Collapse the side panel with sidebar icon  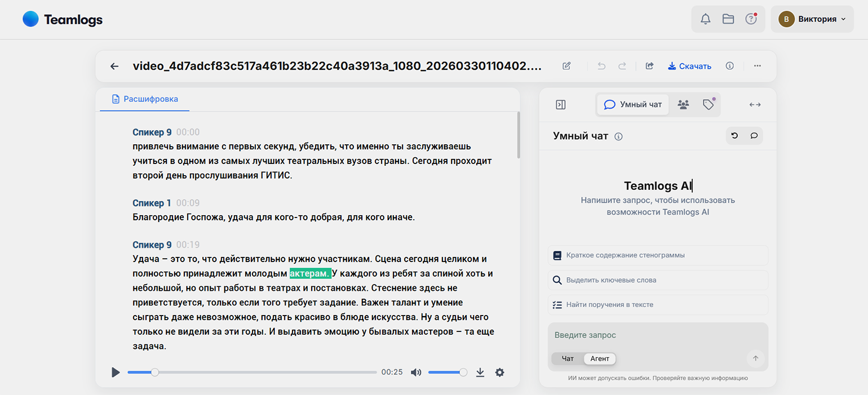click(x=560, y=105)
